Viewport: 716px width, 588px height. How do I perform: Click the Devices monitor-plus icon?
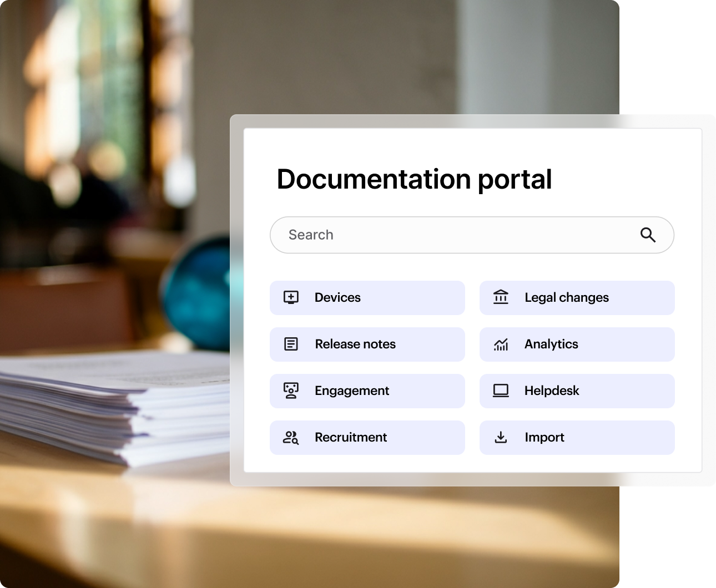(291, 297)
